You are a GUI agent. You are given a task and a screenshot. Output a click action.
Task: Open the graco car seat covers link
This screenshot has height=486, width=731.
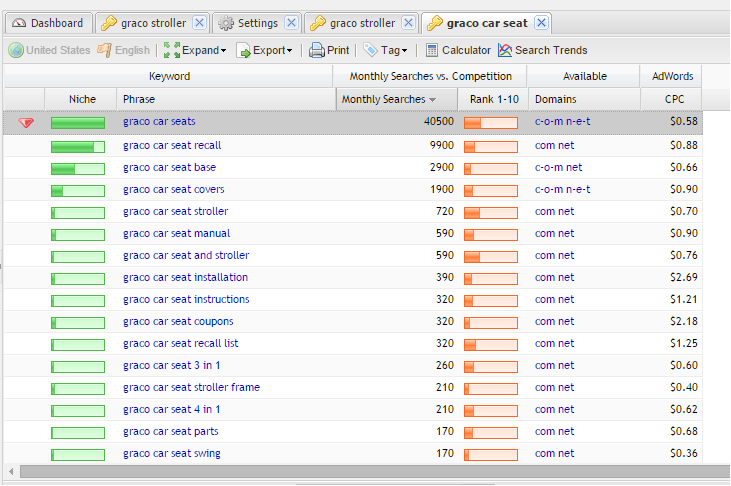173,189
